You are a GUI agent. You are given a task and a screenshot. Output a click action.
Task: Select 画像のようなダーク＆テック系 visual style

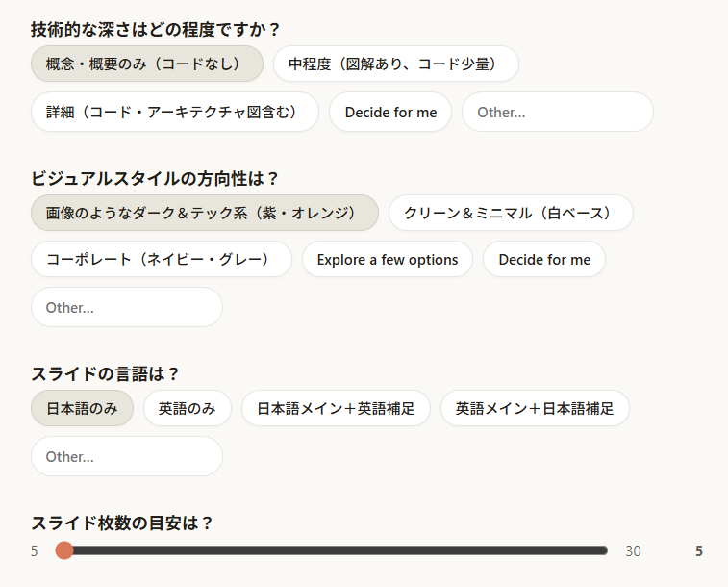pos(205,213)
